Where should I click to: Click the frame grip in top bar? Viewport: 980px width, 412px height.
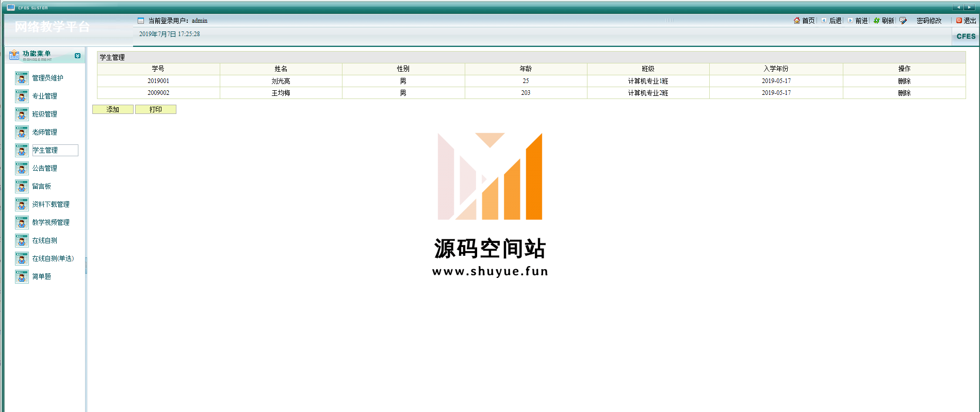point(669,21)
